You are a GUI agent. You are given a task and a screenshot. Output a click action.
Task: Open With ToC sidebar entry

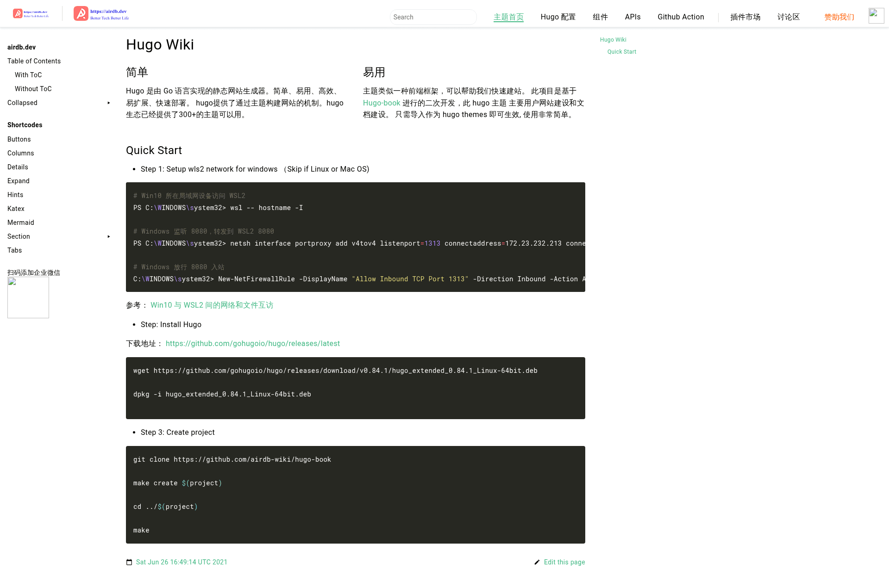click(28, 75)
